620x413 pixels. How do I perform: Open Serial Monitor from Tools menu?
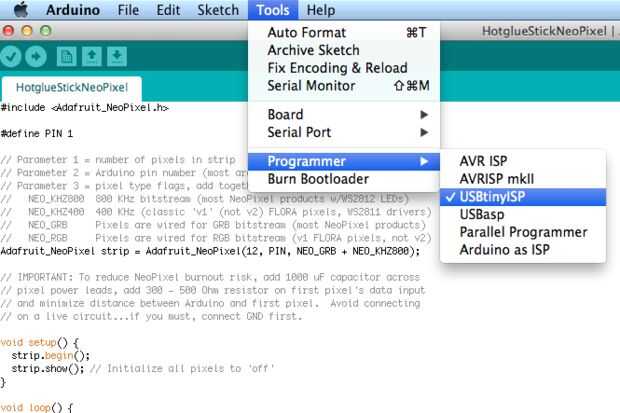[x=344, y=86]
